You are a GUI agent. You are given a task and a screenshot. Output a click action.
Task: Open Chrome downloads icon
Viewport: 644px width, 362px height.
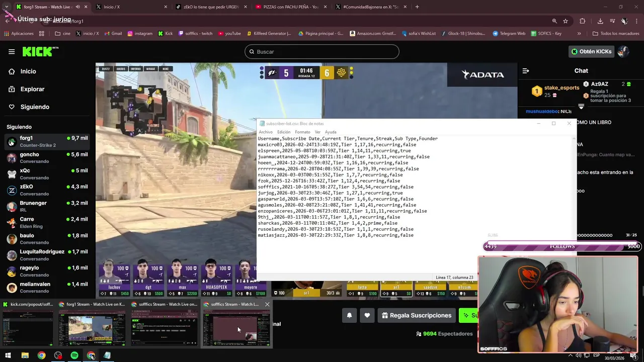coord(600,21)
